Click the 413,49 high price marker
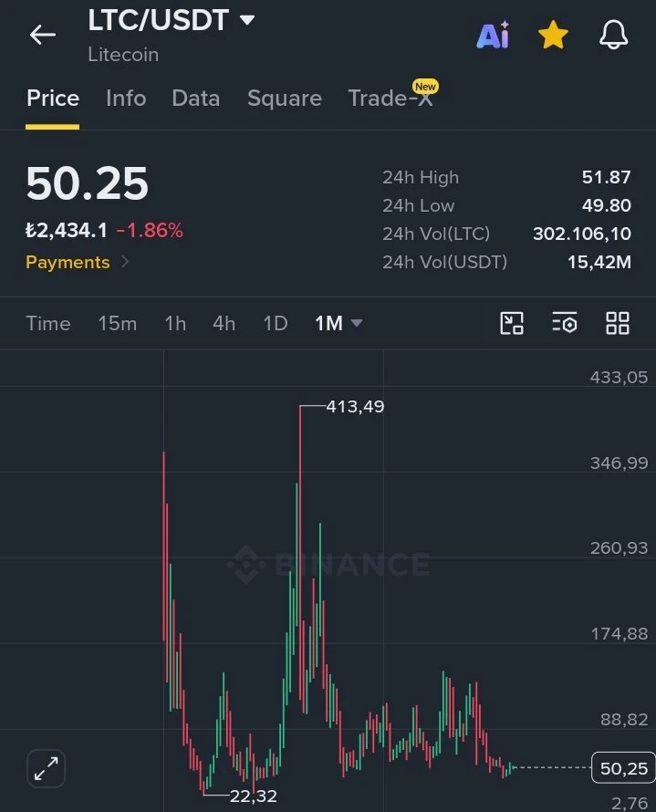Viewport: 656px width, 812px height. [x=355, y=407]
